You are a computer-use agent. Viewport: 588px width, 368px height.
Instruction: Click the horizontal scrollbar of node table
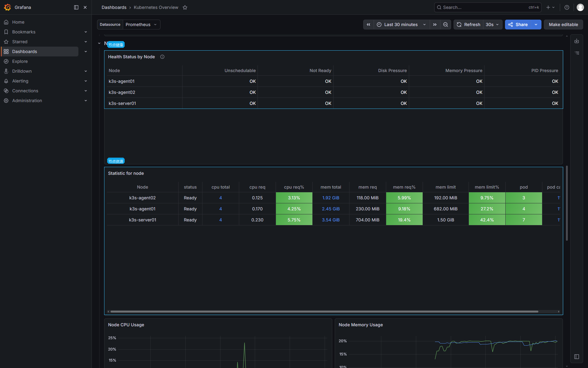[324, 312]
